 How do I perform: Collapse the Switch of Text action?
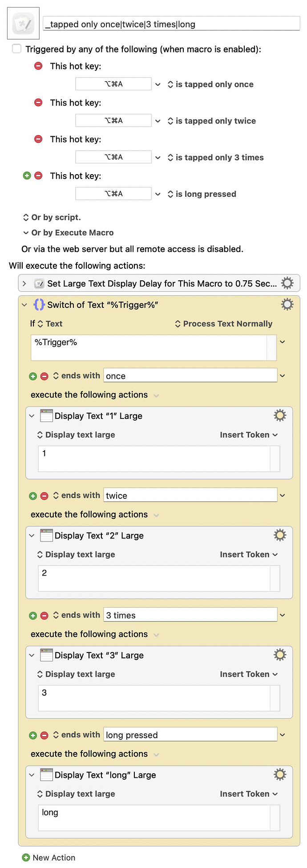coord(24,305)
